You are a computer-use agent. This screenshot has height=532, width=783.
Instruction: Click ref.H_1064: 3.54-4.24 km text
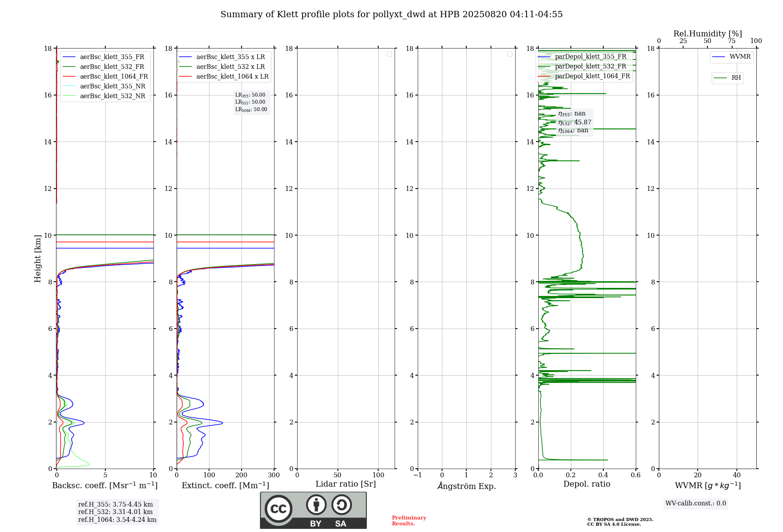point(117,520)
